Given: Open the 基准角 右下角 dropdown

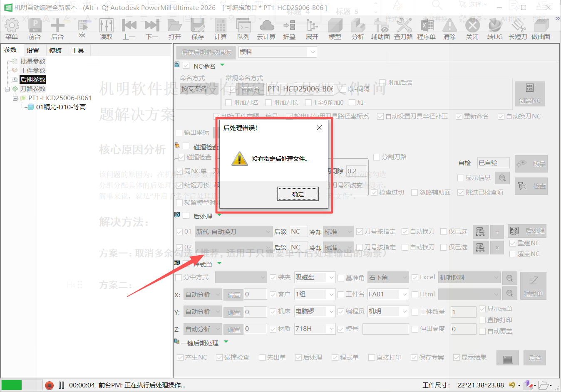Looking at the screenshot, I should point(388,277).
